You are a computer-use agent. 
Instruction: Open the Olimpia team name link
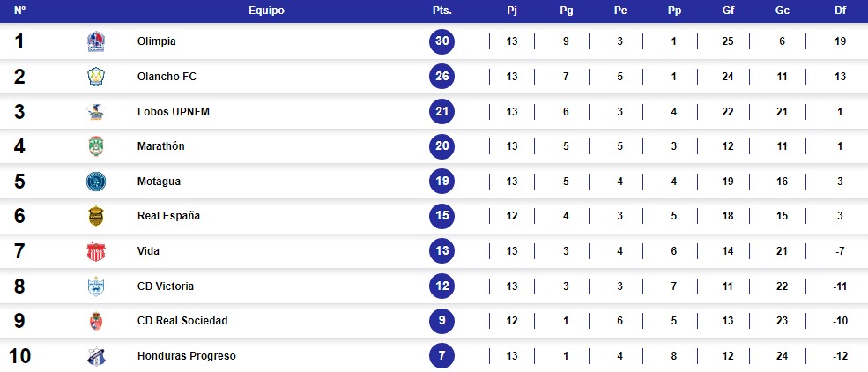pyautogui.click(x=157, y=41)
